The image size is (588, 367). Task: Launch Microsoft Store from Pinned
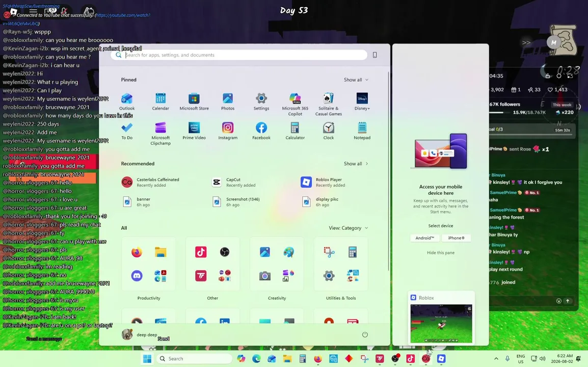[194, 102]
